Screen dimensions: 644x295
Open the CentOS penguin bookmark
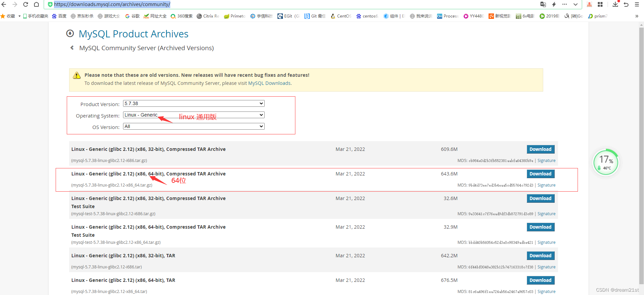coord(341,16)
